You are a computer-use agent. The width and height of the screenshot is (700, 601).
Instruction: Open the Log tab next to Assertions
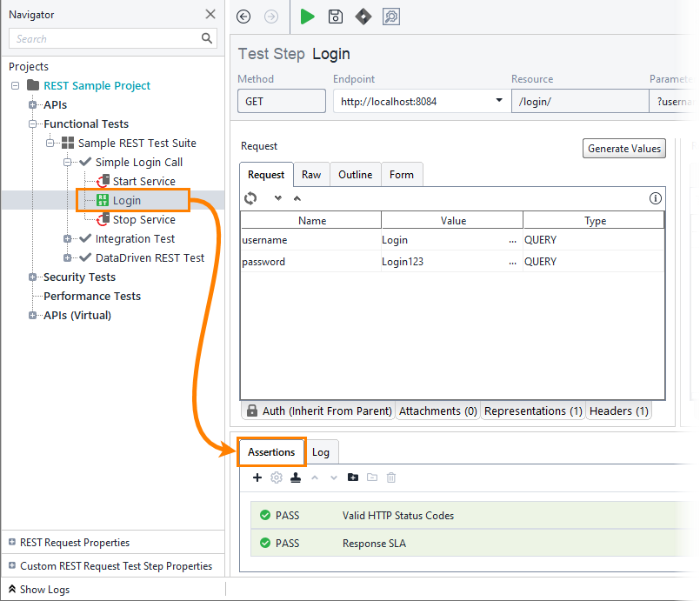pos(320,451)
